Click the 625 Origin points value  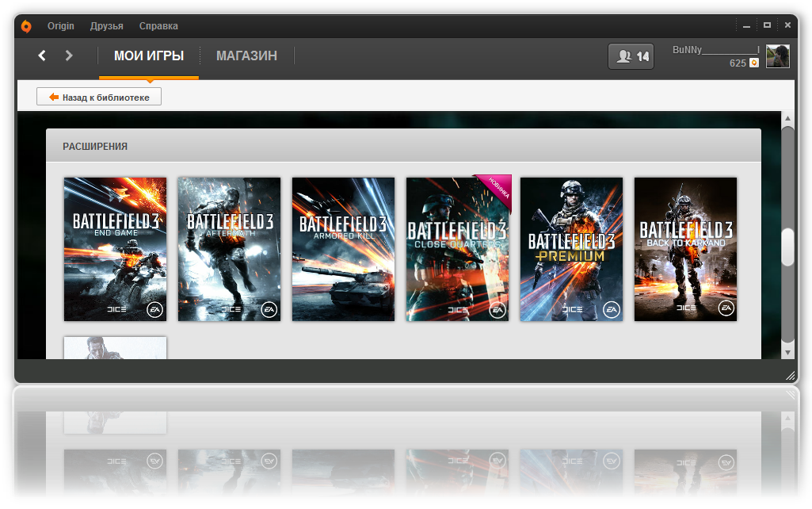(x=738, y=63)
